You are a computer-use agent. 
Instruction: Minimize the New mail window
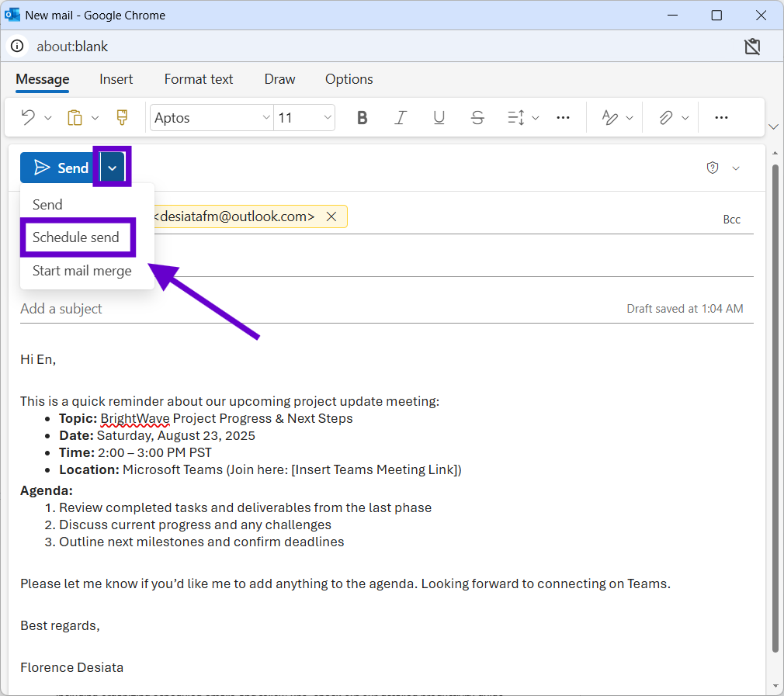(x=673, y=15)
